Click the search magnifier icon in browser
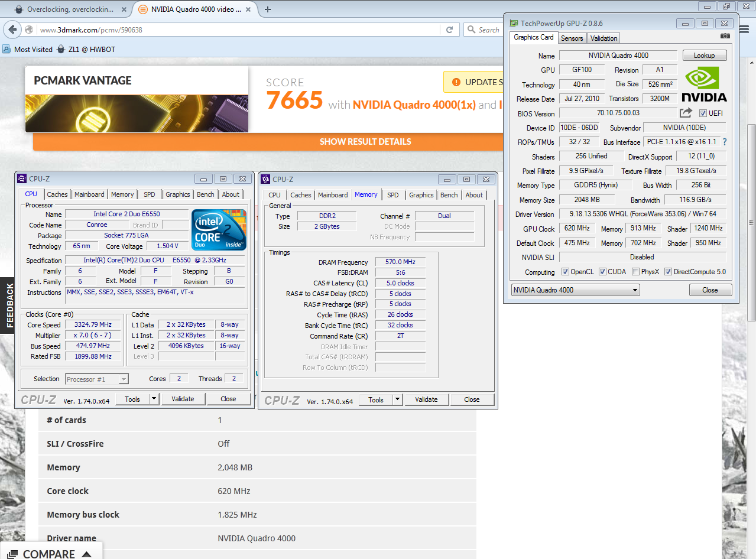756x559 pixels. (x=472, y=30)
